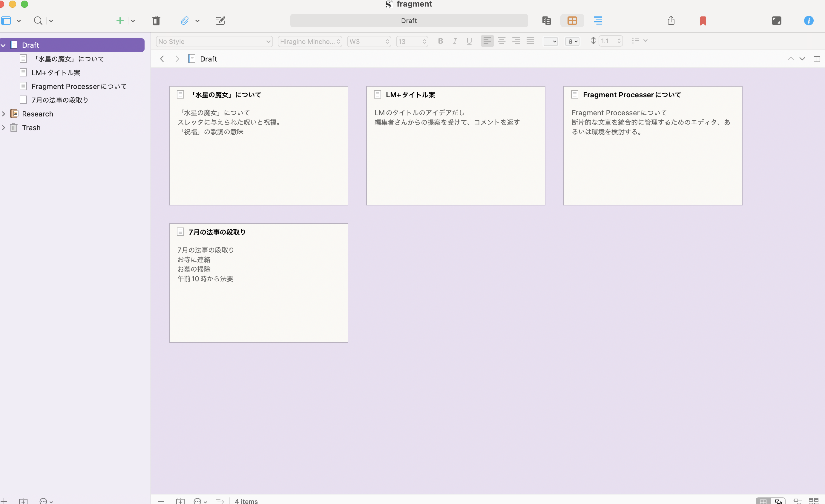Click the paperclip attachment icon
This screenshot has height=504, width=825.
point(185,21)
